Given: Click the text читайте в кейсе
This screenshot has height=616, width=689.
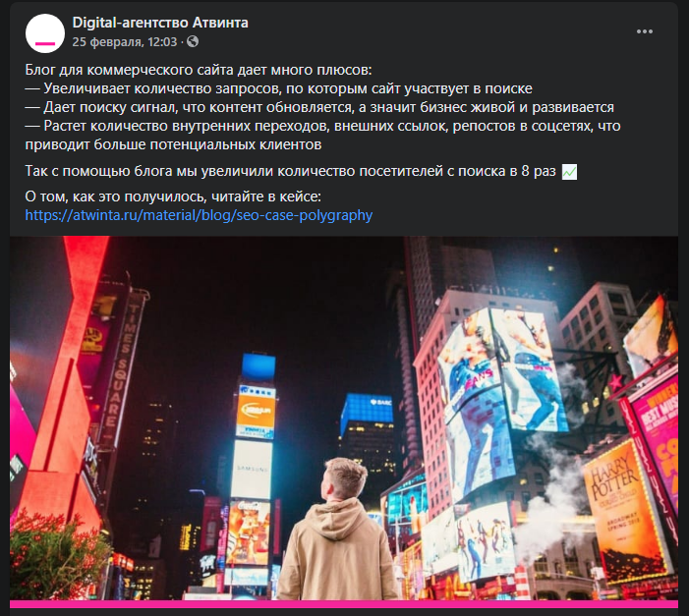Looking at the screenshot, I should tap(266, 196).
